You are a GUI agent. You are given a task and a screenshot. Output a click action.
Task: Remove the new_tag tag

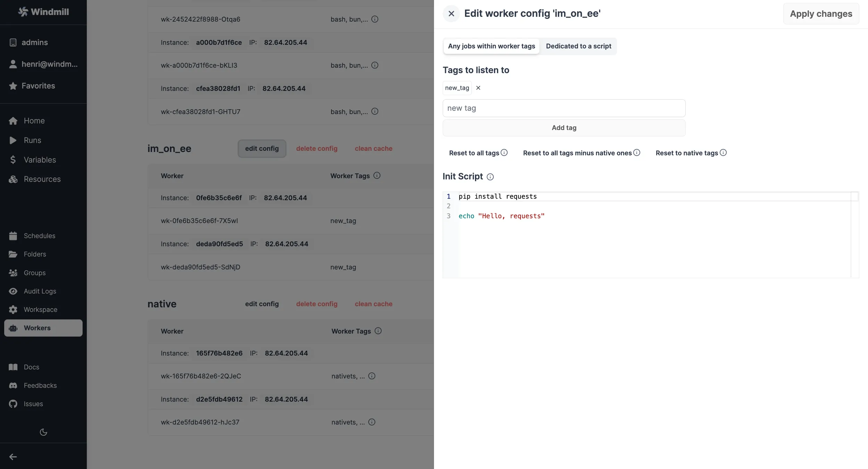[x=478, y=88]
